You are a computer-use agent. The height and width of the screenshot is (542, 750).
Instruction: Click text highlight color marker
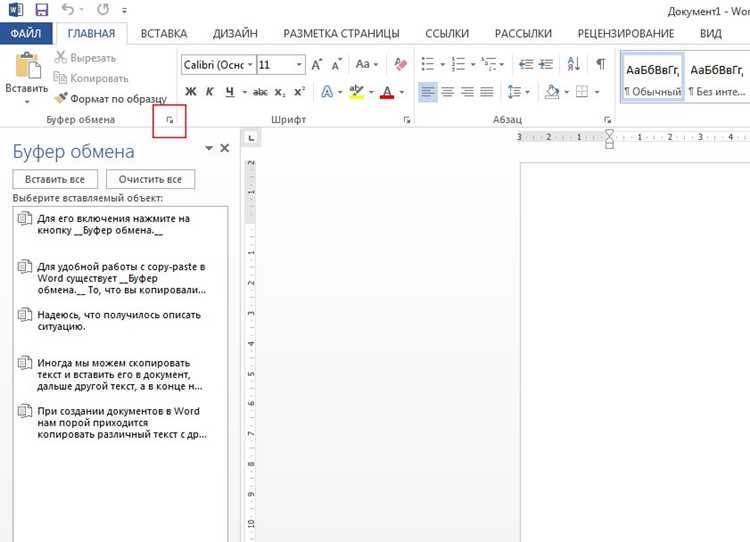pos(356,91)
